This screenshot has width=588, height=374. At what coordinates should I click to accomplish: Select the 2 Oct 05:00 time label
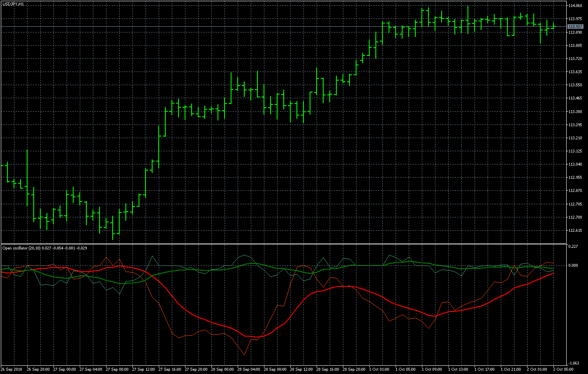pos(563,369)
